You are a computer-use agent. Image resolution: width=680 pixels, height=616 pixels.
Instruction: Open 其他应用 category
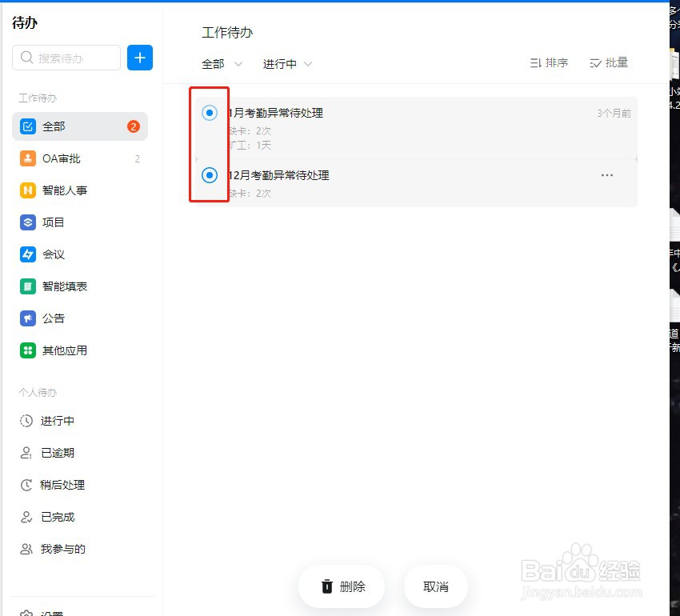point(80,350)
